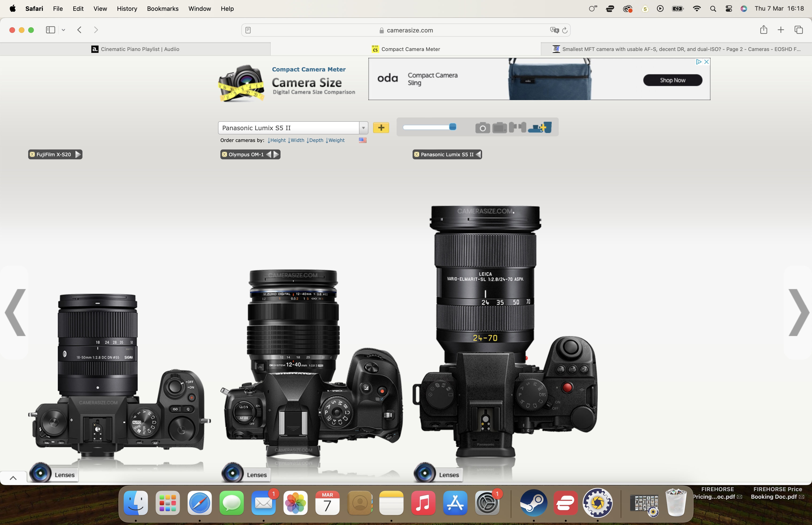Image resolution: width=812 pixels, height=525 pixels.
Task: Select the front view camera icon
Action: pyautogui.click(x=483, y=128)
